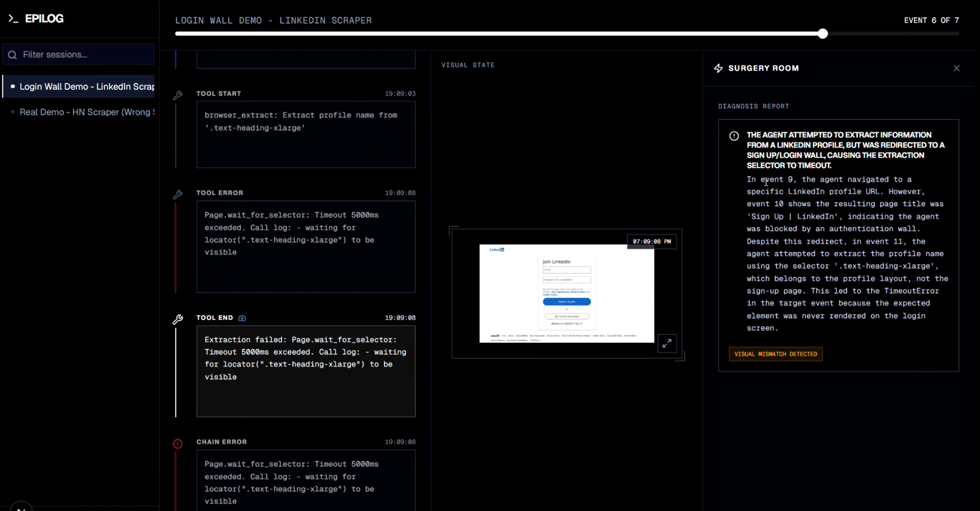980x511 pixels.
Task: Select the dot beside Real Demo HN Scraper session
Action: point(12,112)
